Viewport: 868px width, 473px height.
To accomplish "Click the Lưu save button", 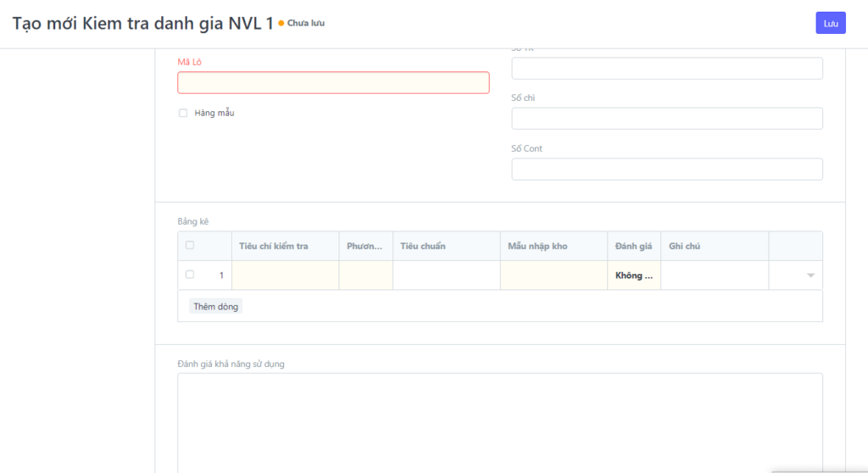I will click(830, 23).
